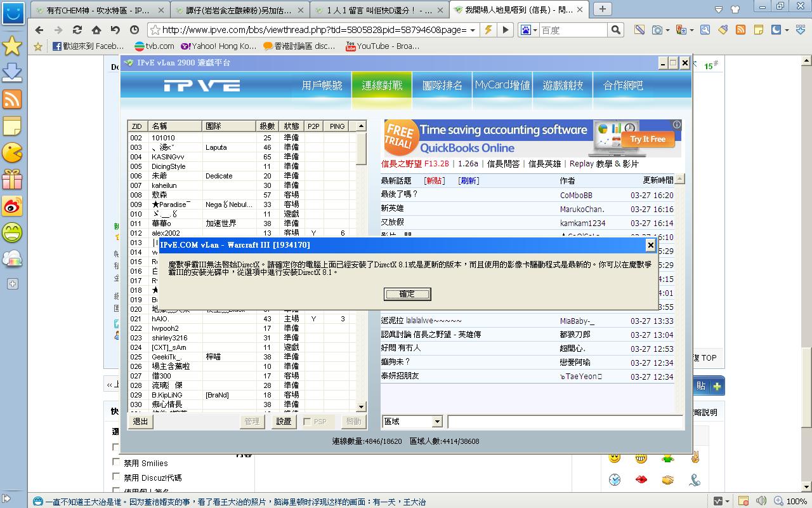Screen dimensions: 812x508
Task: Open the RSS feed sidebar icon
Action: 12,100
